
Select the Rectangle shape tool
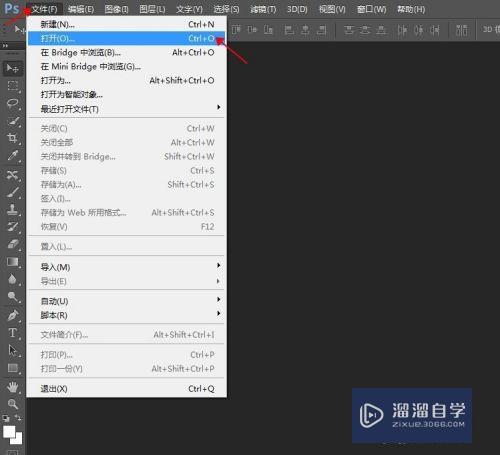pyautogui.click(x=13, y=368)
